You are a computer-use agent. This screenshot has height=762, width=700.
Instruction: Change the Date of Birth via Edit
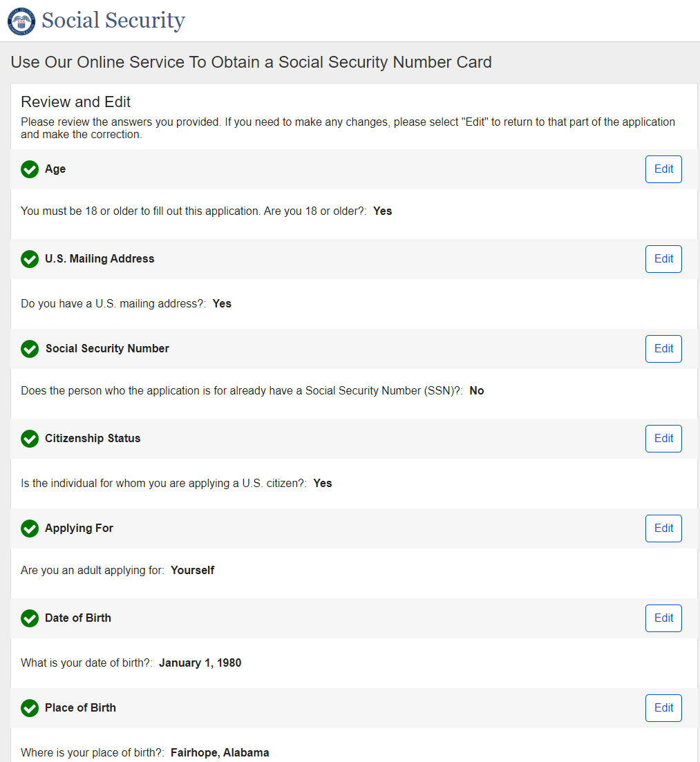663,618
